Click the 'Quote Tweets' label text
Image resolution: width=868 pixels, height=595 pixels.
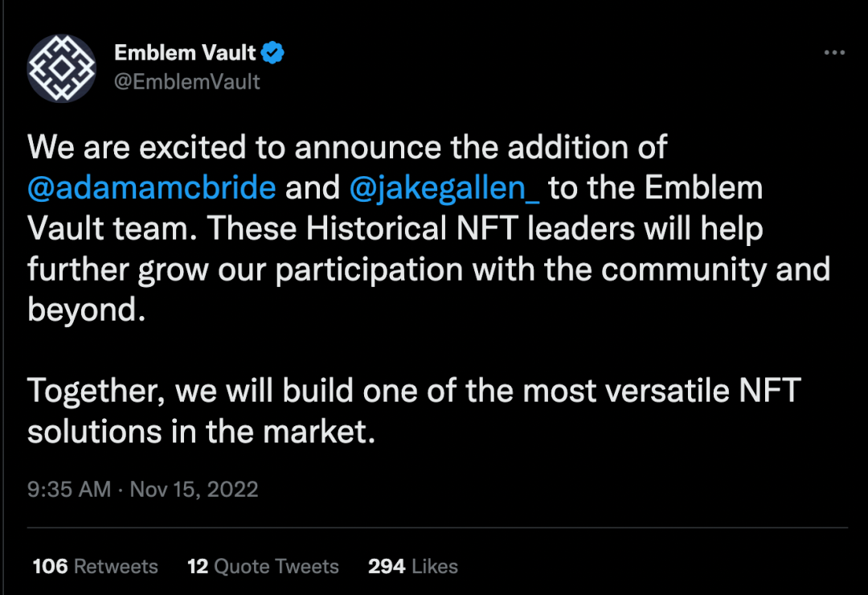[x=276, y=566]
